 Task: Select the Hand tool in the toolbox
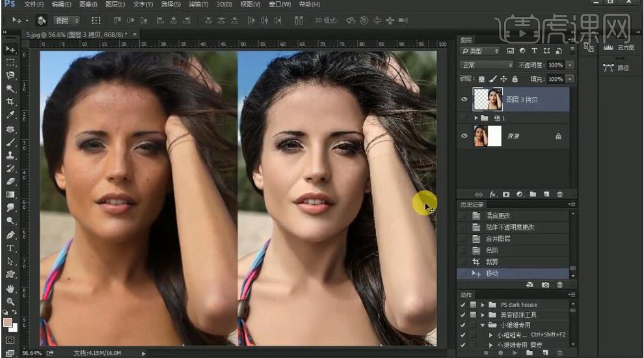click(10, 288)
